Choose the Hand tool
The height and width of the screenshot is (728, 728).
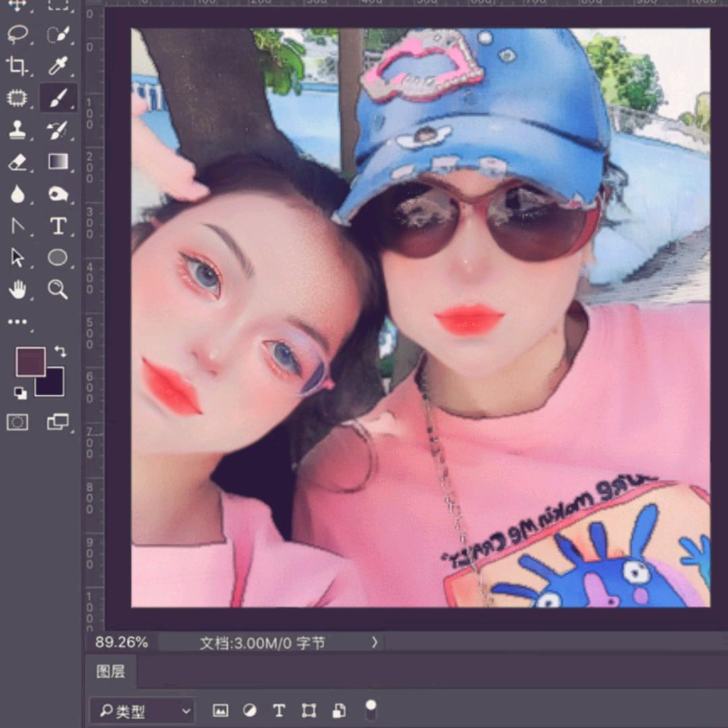click(x=17, y=290)
